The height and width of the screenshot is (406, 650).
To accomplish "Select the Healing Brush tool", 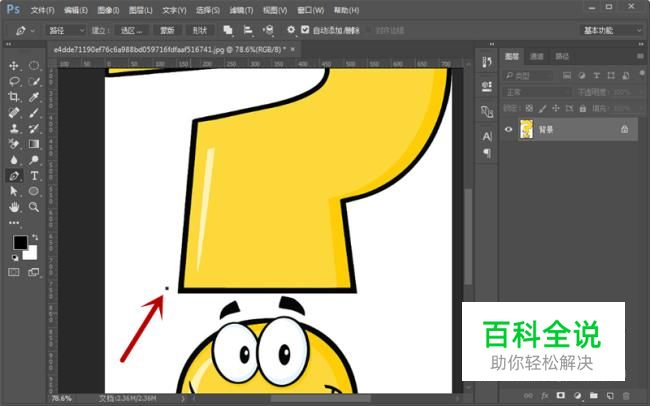I will pos(14,113).
